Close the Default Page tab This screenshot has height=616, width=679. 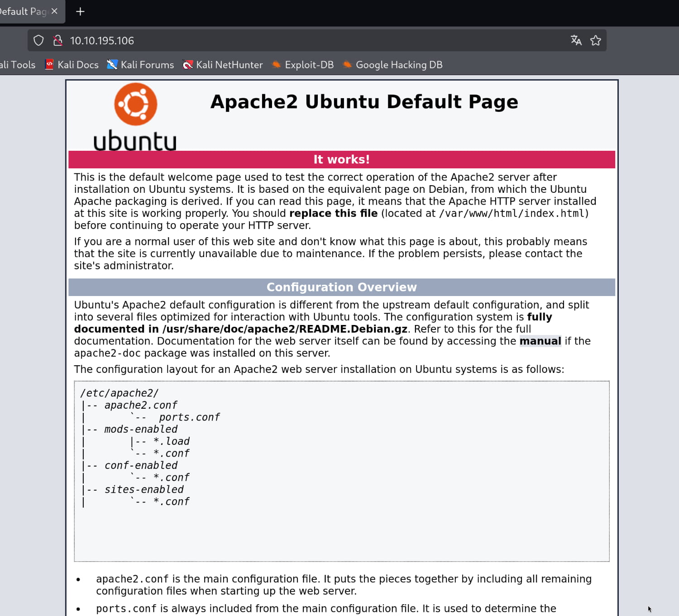coord(54,11)
